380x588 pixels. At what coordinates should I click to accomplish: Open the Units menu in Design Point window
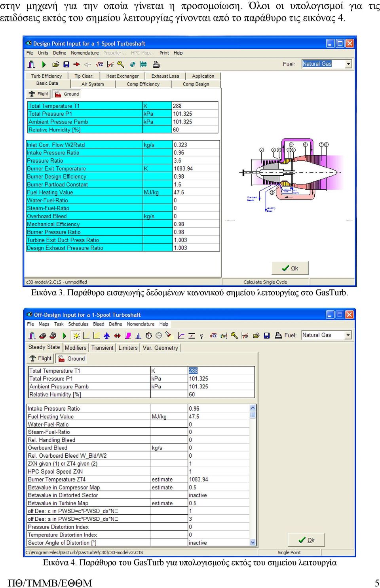pos(43,53)
